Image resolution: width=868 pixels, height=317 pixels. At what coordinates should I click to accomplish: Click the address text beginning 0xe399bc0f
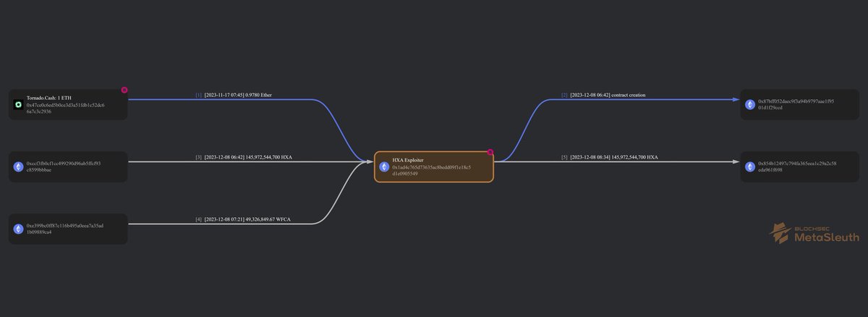65,229
